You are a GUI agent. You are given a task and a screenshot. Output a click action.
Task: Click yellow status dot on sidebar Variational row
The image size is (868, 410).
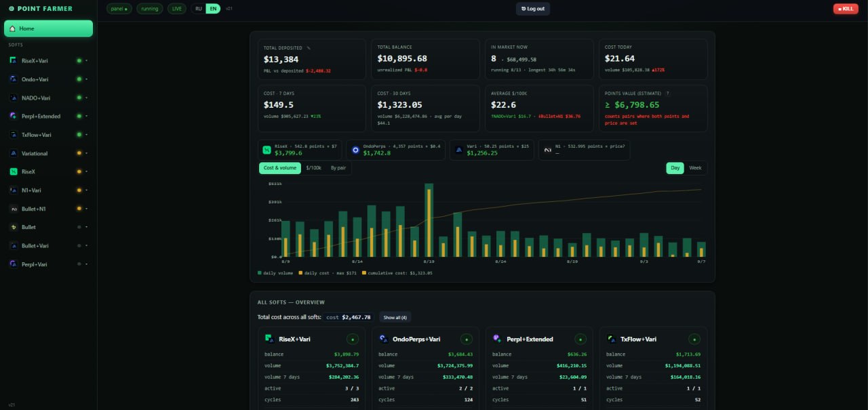(x=79, y=153)
